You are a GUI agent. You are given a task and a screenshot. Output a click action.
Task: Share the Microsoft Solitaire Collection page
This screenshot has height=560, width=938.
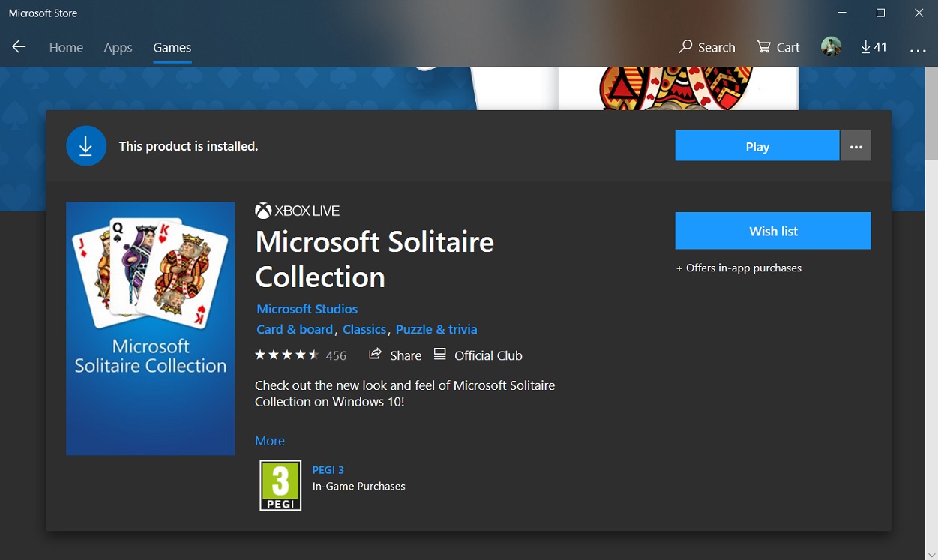pos(394,355)
